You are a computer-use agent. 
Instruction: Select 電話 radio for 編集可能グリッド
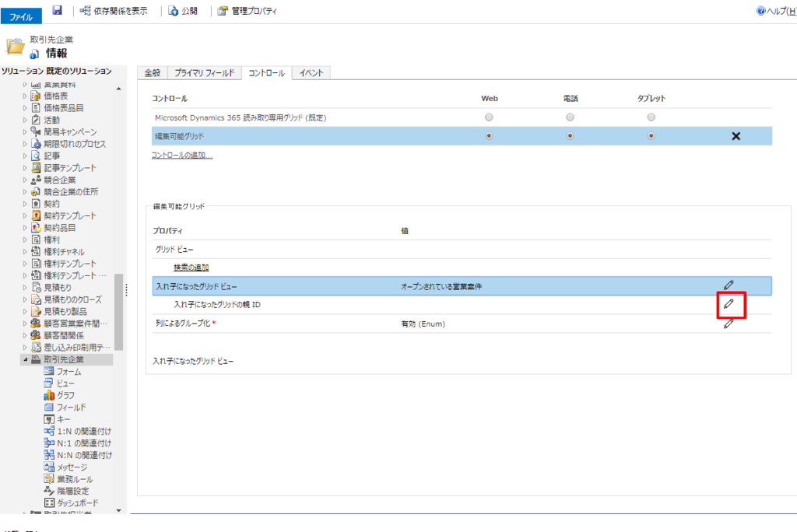pyautogui.click(x=569, y=135)
